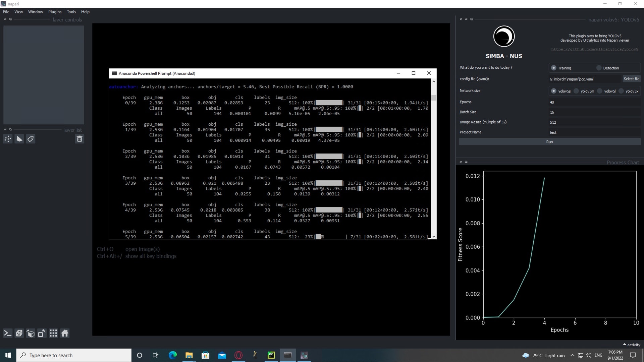This screenshot has width=644, height=362.
Task: Expand the activity indicator
Action: point(632,345)
